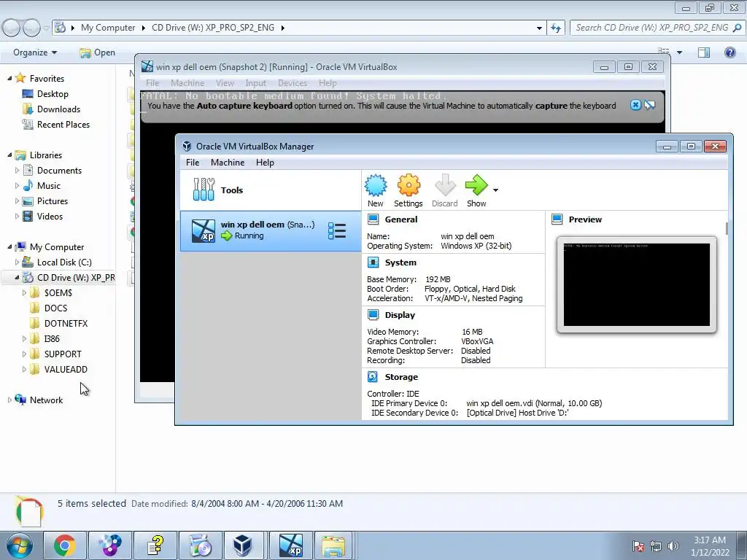
Task: Click the volume speaker tray icon
Action: (673, 546)
